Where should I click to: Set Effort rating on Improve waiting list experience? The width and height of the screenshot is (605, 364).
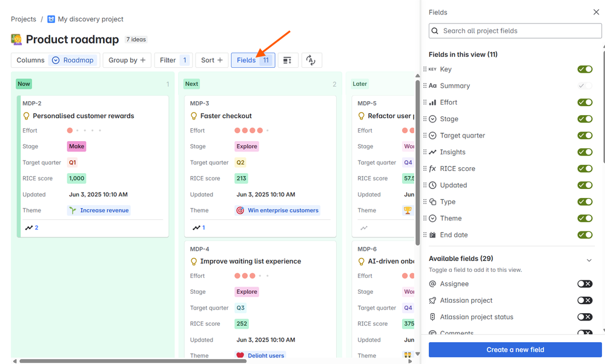pyautogui.click(x=251, y=276)
